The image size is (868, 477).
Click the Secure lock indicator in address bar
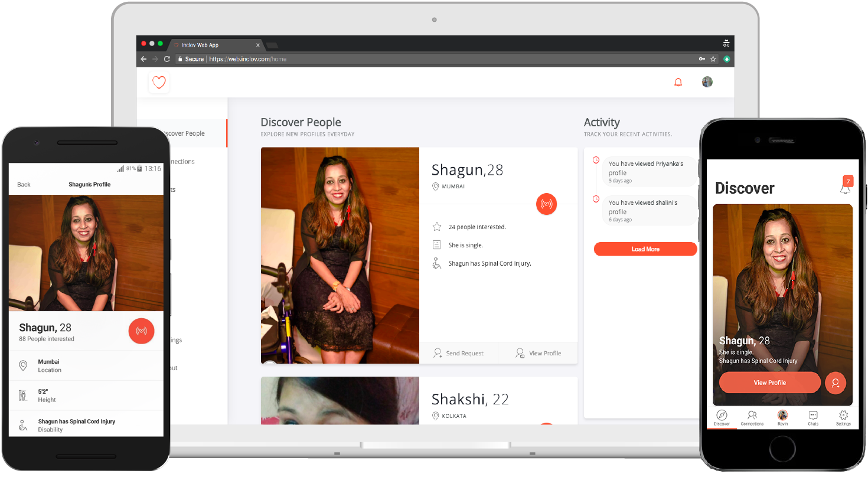pos(190,59)
